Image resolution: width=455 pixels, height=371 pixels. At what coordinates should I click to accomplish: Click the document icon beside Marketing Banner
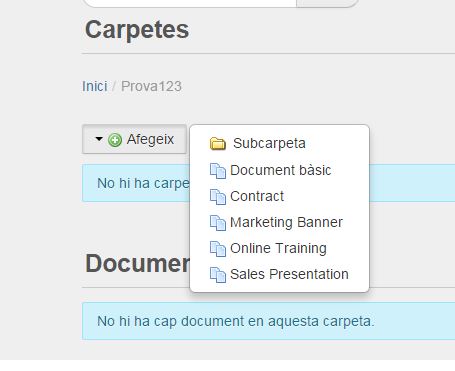(218, 223)
